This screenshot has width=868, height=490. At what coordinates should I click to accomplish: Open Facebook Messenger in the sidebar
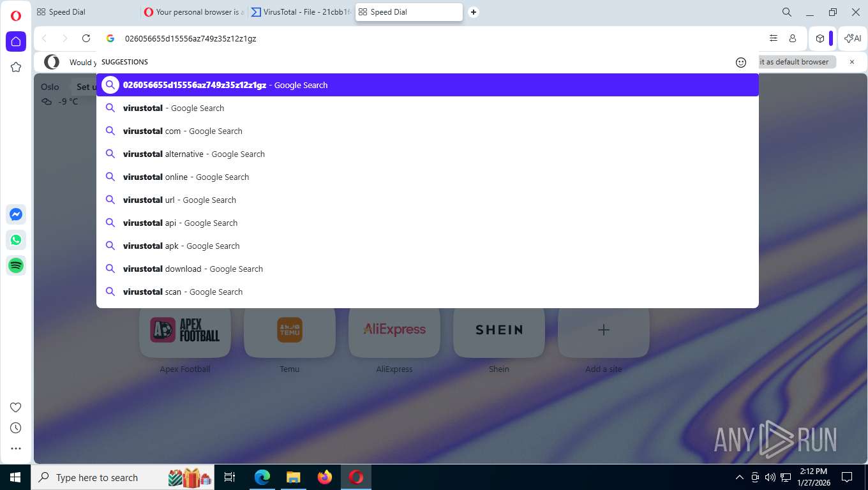point(16,214)
